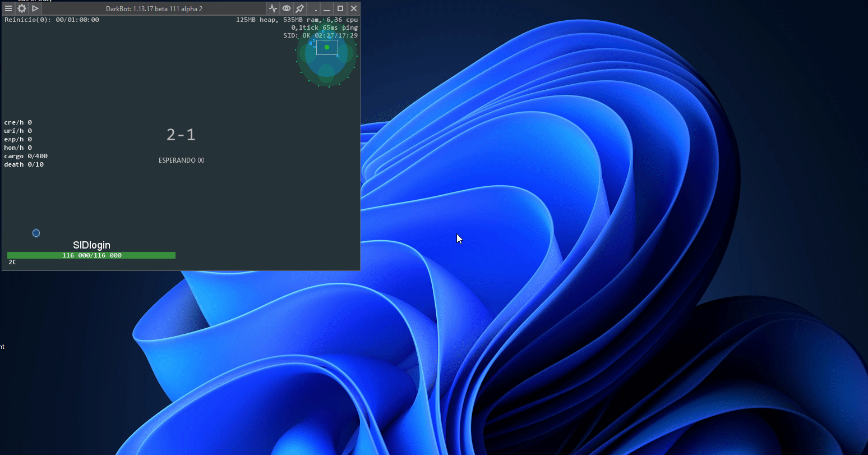
Task: Click the SID: OK status line
Action: click(320, 35)
